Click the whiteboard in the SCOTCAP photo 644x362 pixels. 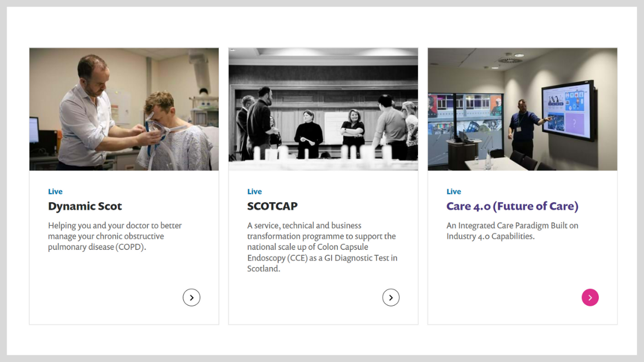(334, 124)
